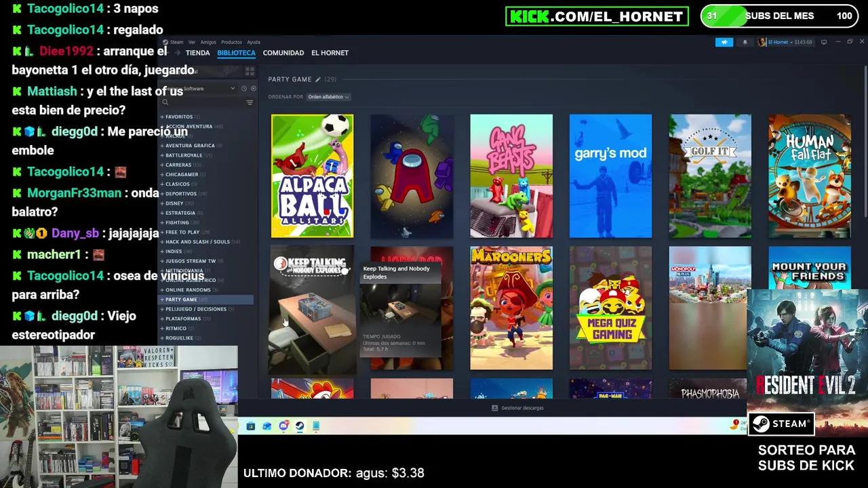Open the Alpaca Ball Allstars game cover
Screen dimensions: 868x488
[x=312, y=176]
